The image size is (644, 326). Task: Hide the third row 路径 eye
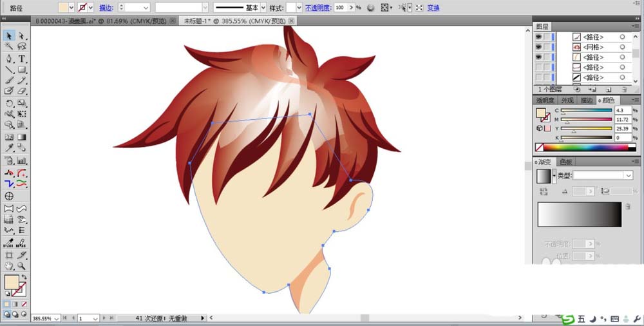click(538, 57)
